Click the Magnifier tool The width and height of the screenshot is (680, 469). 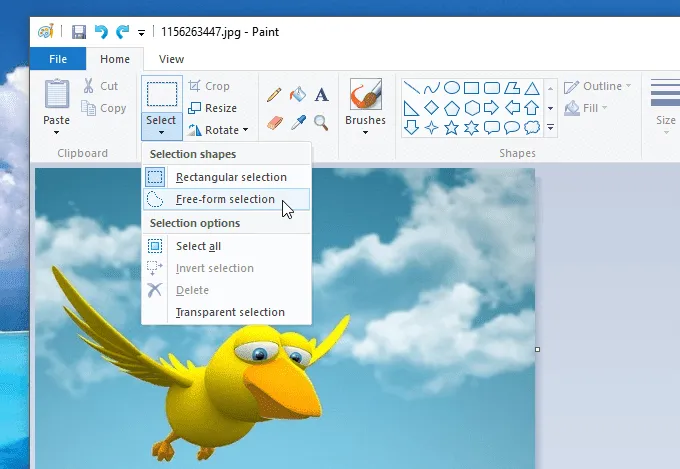321,122
